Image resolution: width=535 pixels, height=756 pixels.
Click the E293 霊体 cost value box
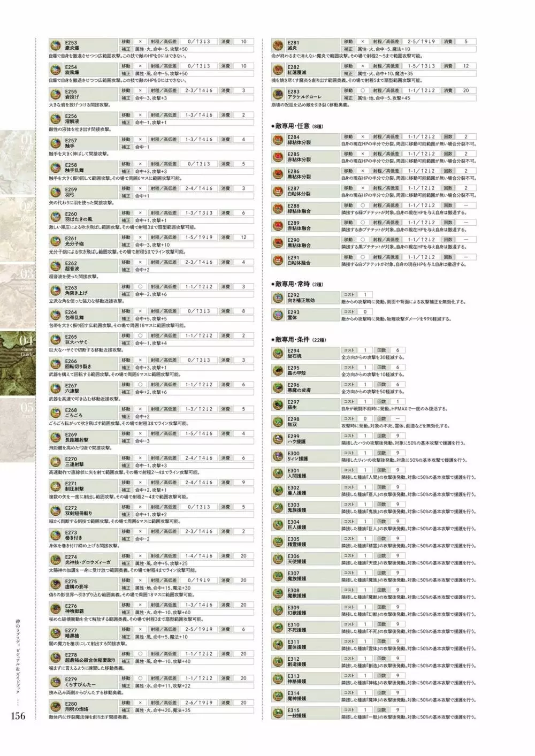tap(365, 312)
